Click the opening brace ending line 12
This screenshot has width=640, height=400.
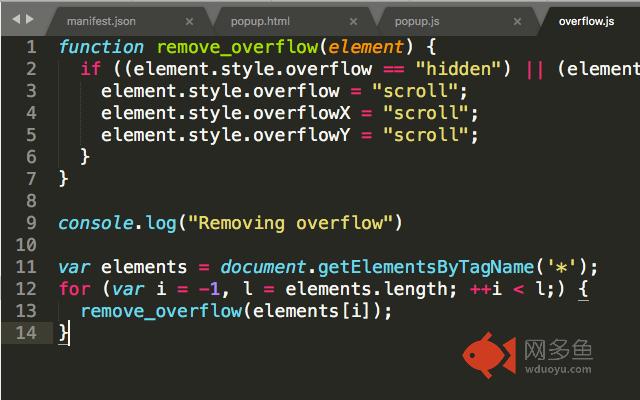[x=584, y=289]
